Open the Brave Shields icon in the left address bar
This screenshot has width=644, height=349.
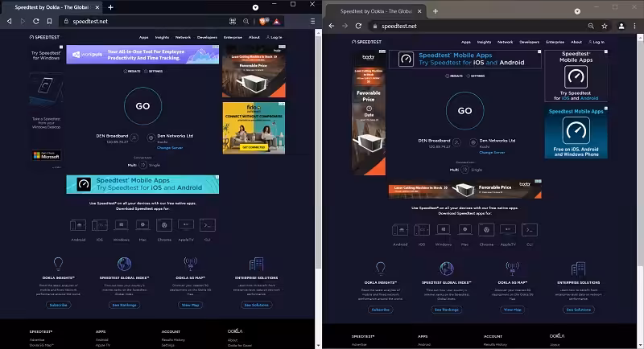tap(263, 21)
